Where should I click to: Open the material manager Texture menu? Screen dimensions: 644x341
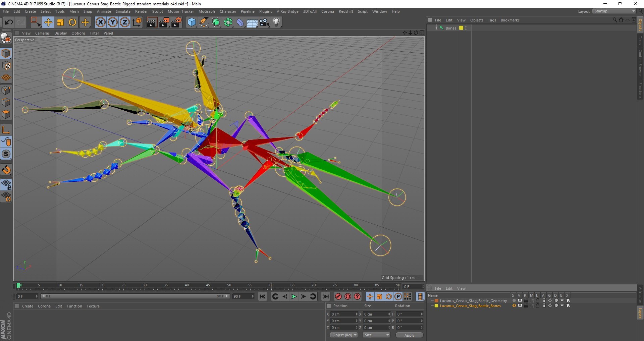93,306
